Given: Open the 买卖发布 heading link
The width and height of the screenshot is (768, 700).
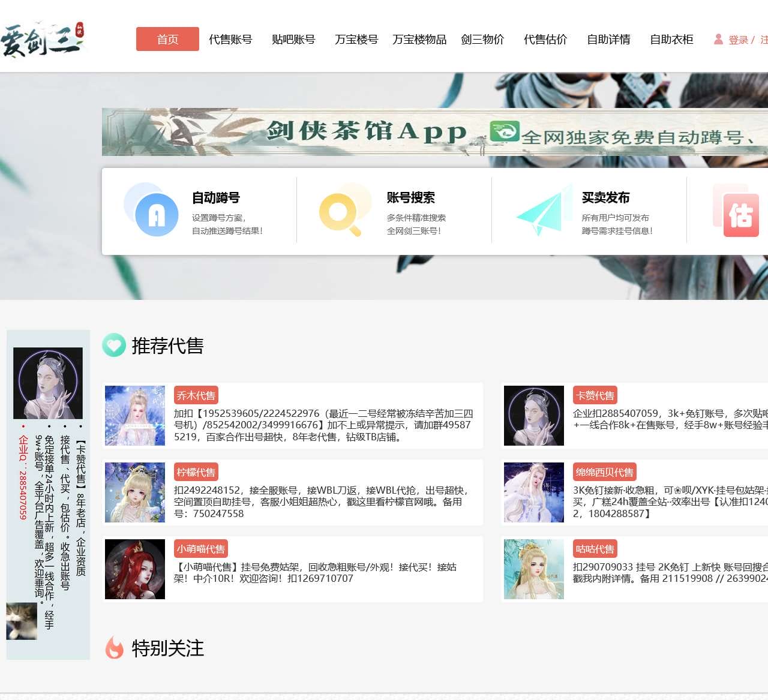Looking at the screenshot, I should click(606, 197).
